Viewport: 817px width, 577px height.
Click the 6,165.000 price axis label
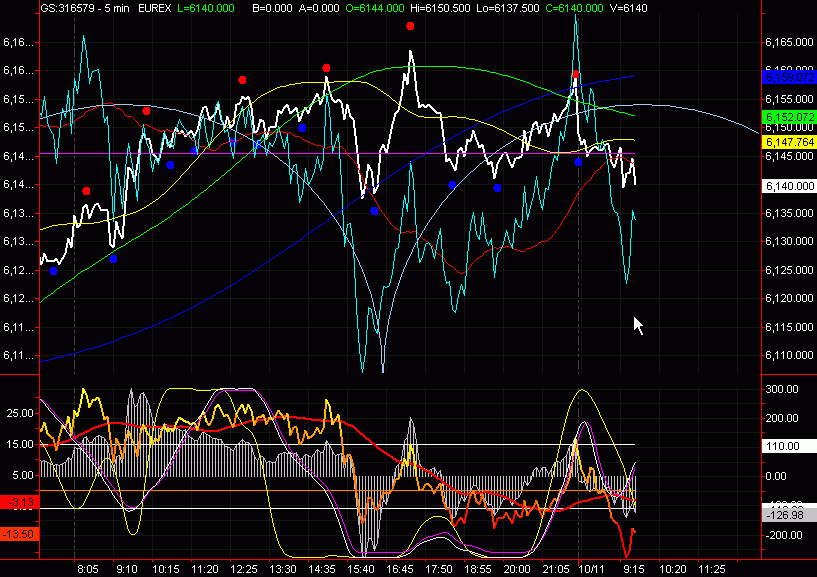tap(789, 42)
